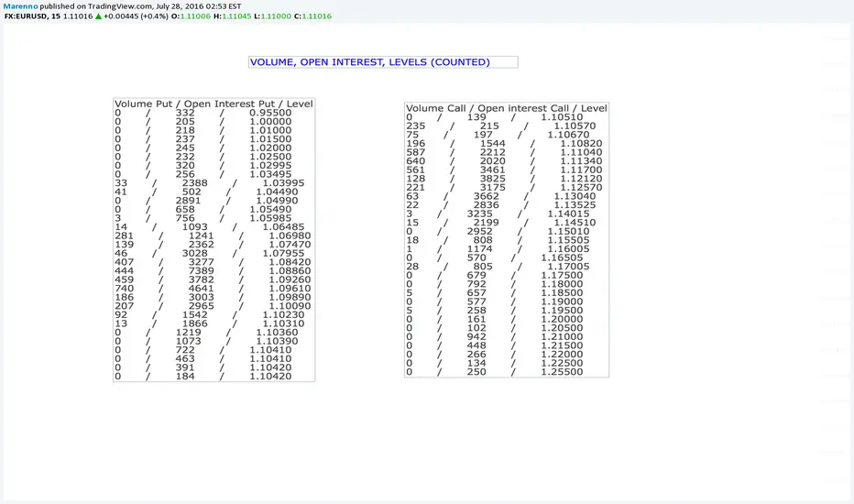The image size is (854, 504).
Task: Click the FX:EURUSD, 15 symbol label
Action: click(x=32, y=16)
